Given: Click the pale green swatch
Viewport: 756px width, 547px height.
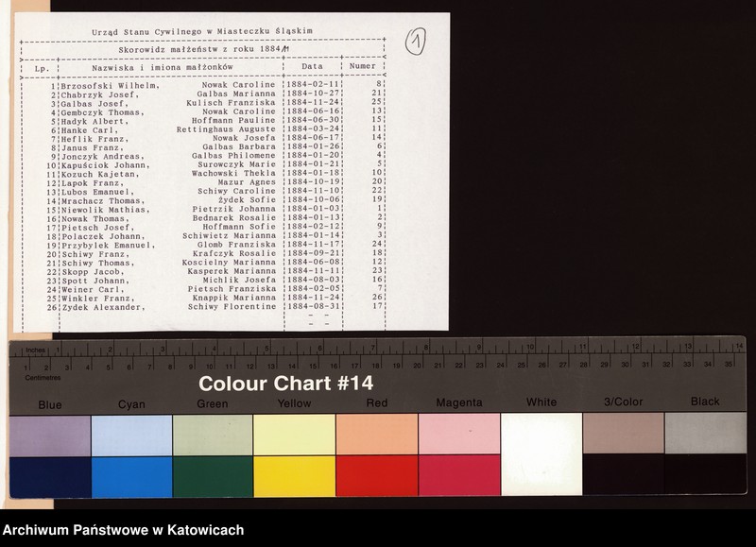Looking at the screenshot, I should (213, 436).
